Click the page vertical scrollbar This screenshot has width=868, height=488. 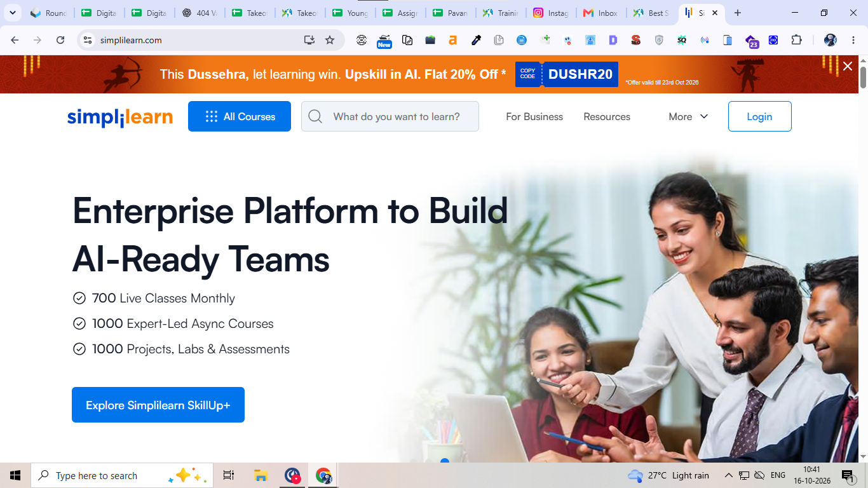coord(863,77)
